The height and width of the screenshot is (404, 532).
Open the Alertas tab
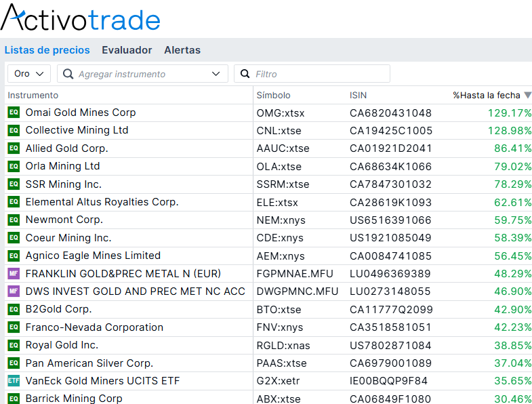click(182, 50)
